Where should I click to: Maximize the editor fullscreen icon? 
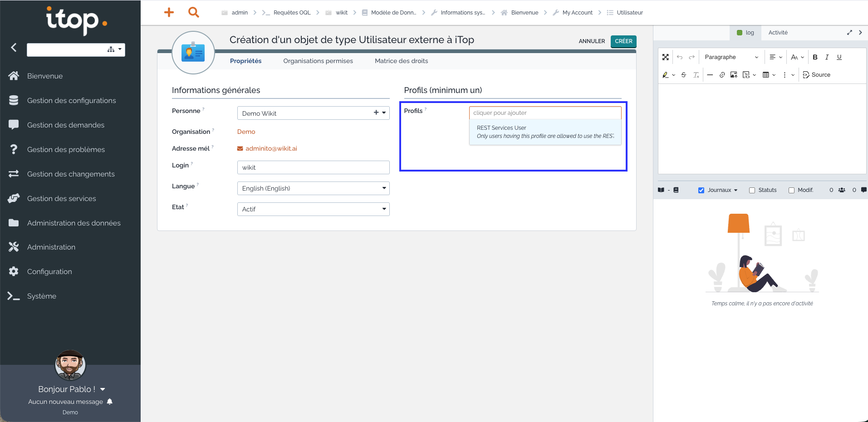665,57
